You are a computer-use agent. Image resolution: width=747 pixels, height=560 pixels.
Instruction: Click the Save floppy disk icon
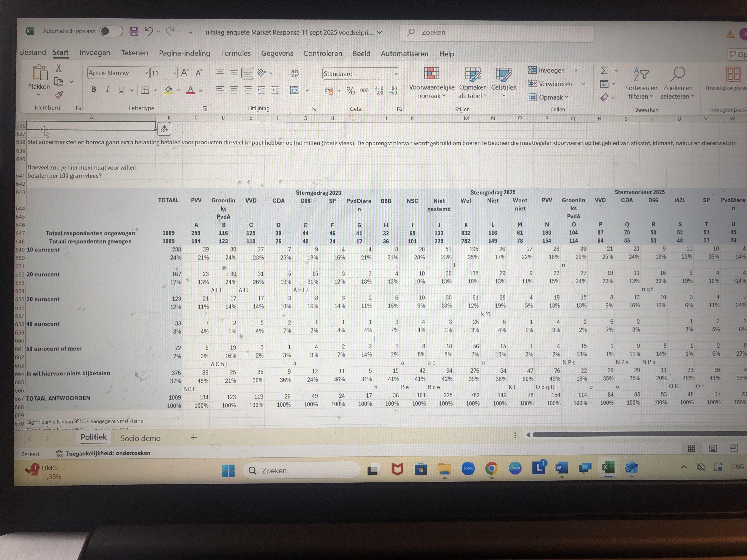(x=134, y=31)
